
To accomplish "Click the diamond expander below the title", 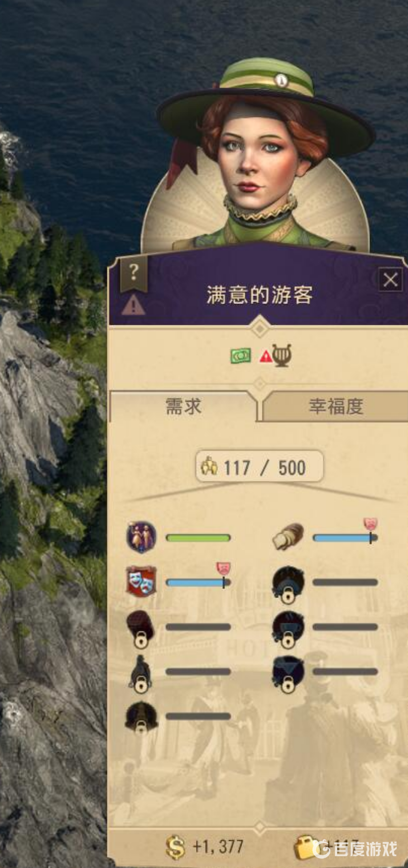I will pos(259,328).
